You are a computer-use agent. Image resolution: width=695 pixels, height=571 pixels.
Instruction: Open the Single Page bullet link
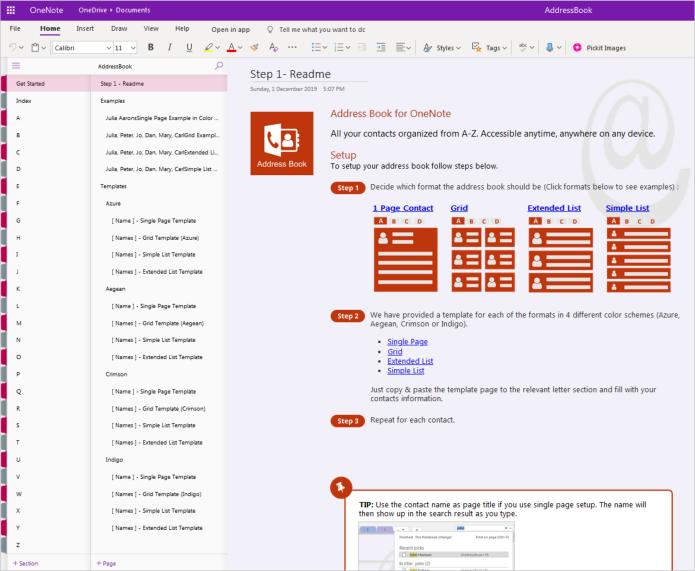pos(407,342)
